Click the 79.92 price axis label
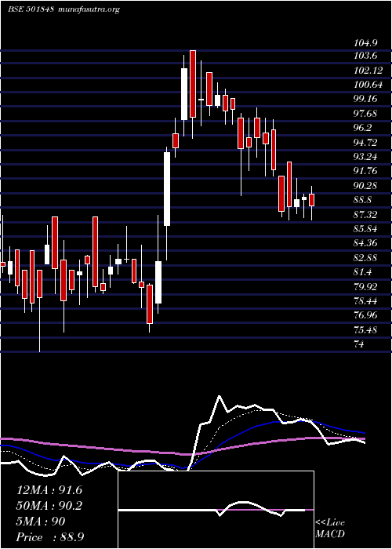The image size is (392, 549). pyautogui.click(x=365, y=286)
